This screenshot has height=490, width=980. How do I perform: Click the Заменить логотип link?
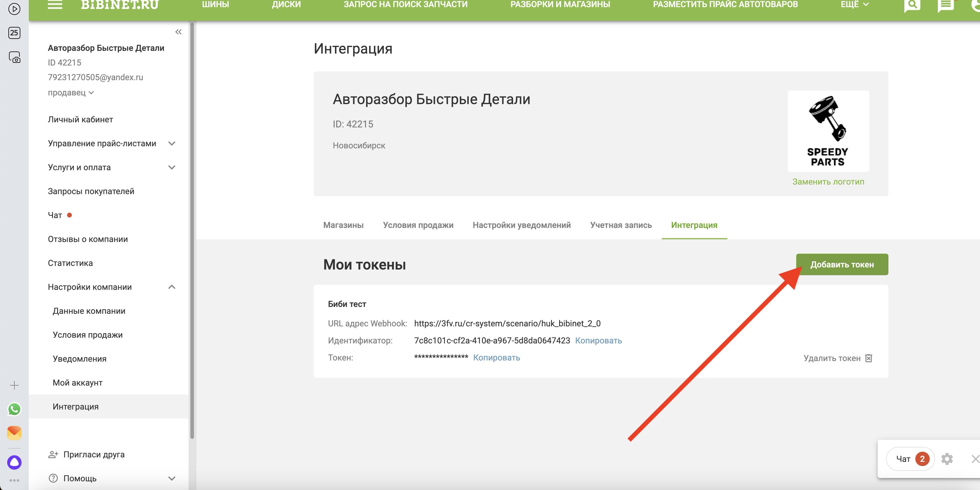point(828,182)
